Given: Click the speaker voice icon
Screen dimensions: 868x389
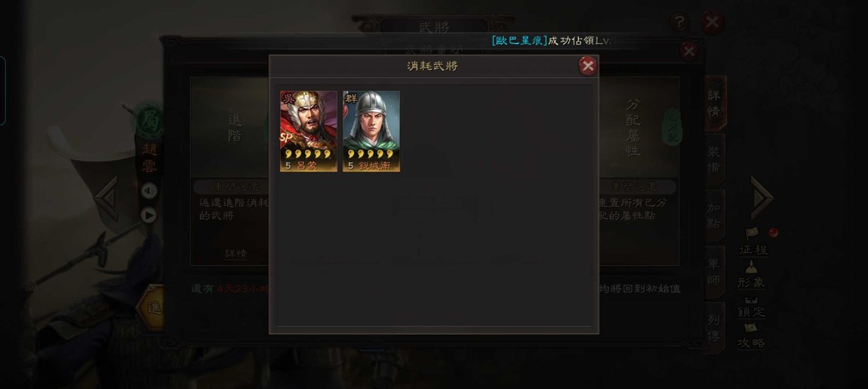Looking at the screenshot, I should (x=149, y=191).
